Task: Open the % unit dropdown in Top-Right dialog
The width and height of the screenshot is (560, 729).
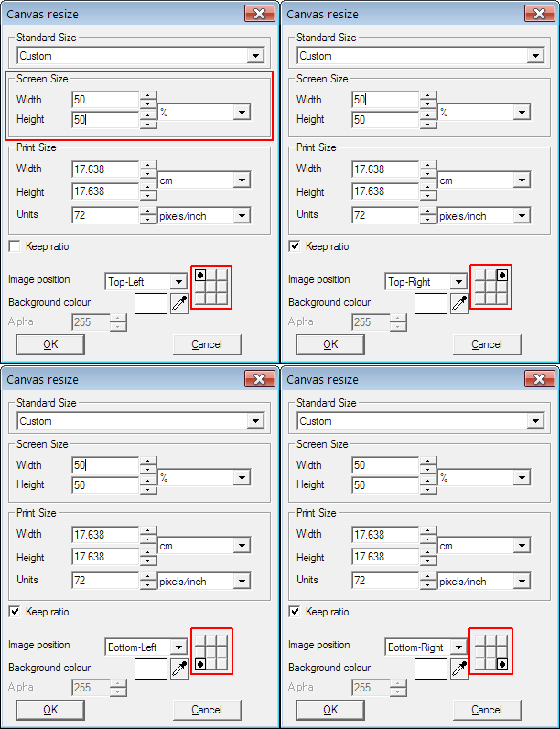Action: pyautogui.click(x=522, y=112)
